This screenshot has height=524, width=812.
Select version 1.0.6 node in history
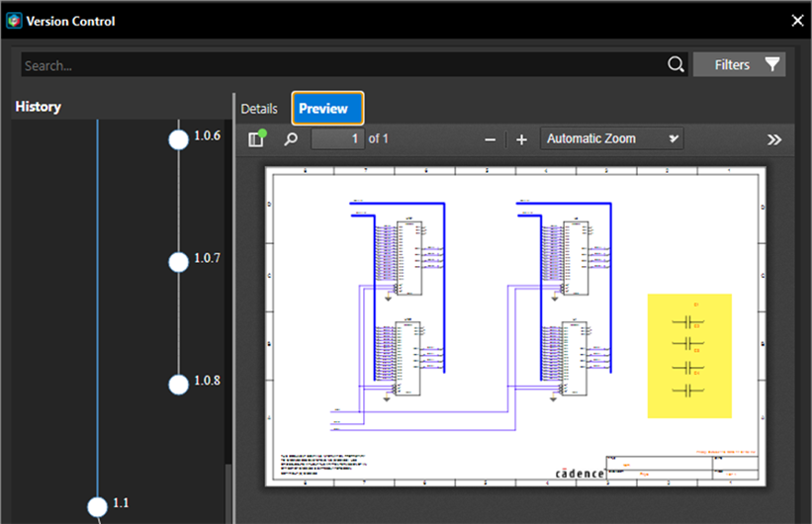(179, 139)
